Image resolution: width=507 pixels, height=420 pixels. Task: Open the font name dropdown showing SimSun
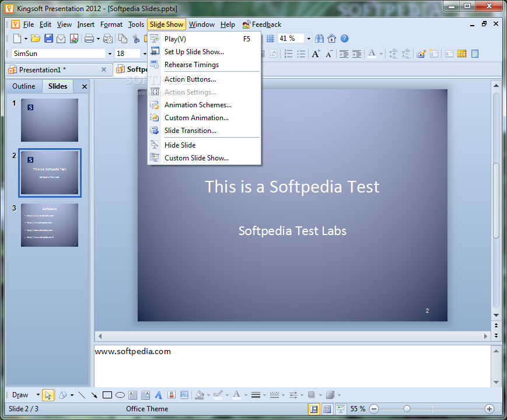[x=110, y=54]
